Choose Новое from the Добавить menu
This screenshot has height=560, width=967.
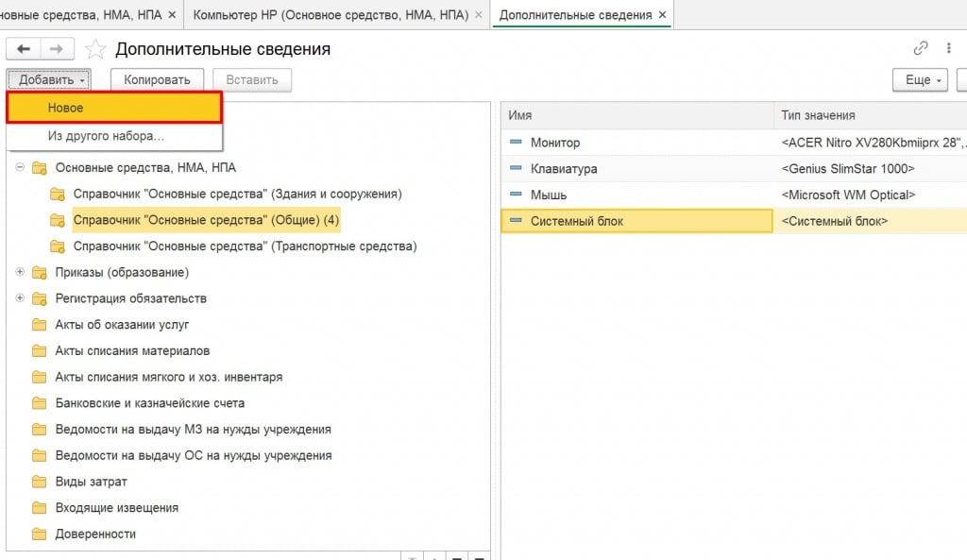click(x=114, y=109)
